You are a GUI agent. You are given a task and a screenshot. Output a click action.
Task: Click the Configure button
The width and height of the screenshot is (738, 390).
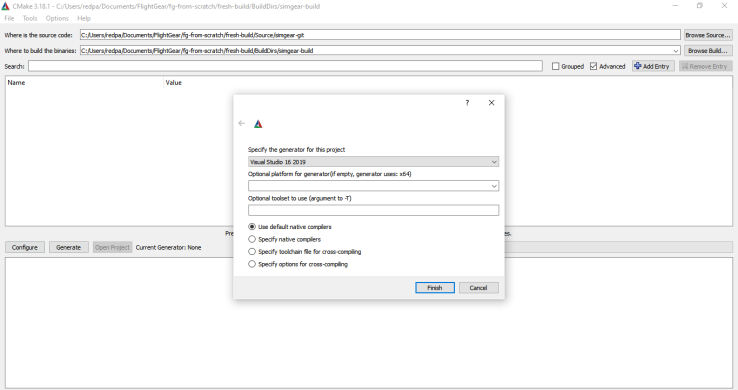click(x=25, y=247)
